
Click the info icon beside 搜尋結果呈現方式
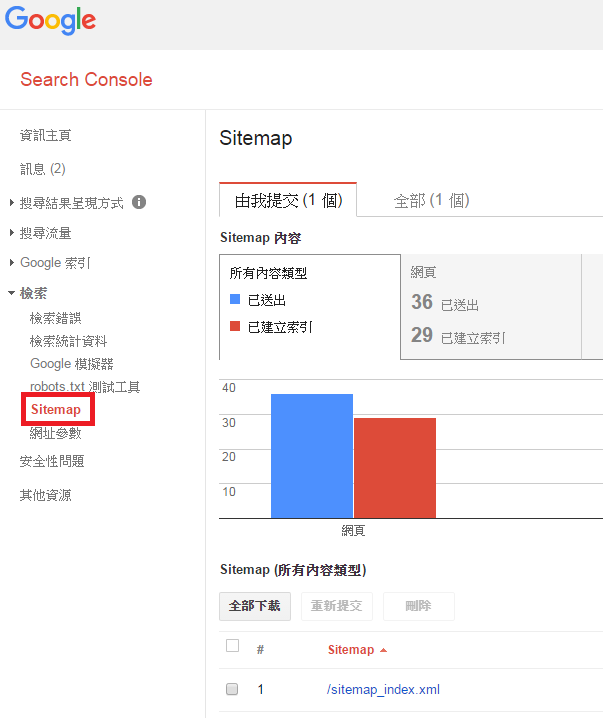tap(139, 202)
